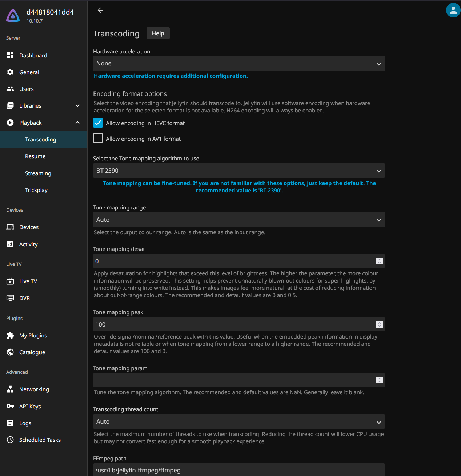The height and width of the screenshot is (476, 461).
Task: Click the General settings gear icon
Action: click(x=10, y=72)
